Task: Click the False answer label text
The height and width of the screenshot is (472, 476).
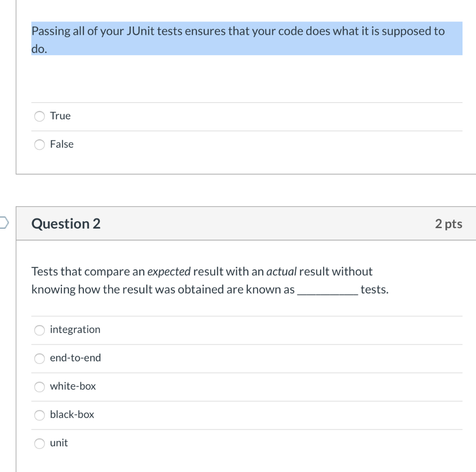Action: 61,144
